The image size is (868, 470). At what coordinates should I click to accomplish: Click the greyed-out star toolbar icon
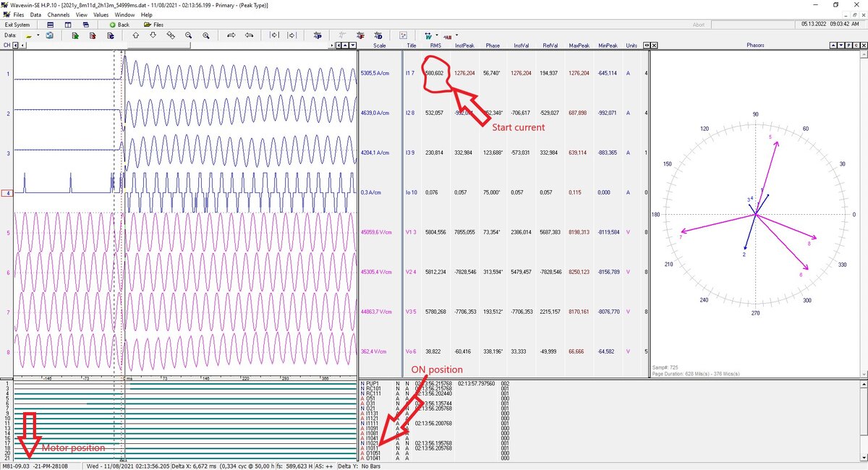(341, 35)
